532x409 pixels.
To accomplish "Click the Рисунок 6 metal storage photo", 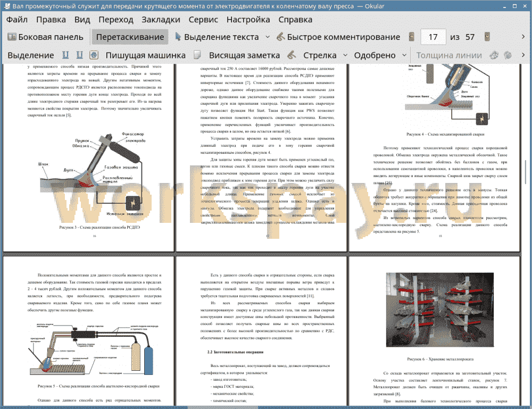I will (x=440, y=310).
